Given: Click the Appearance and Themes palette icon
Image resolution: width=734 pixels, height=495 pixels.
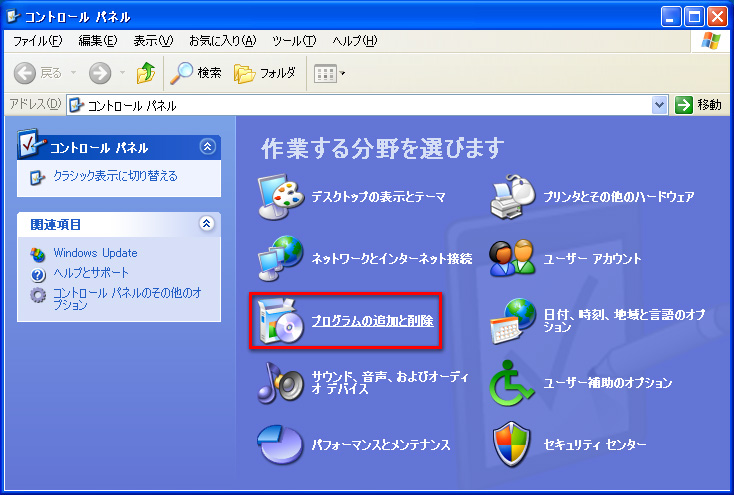Looking at the screenshot, I should [x=279, y=197].
